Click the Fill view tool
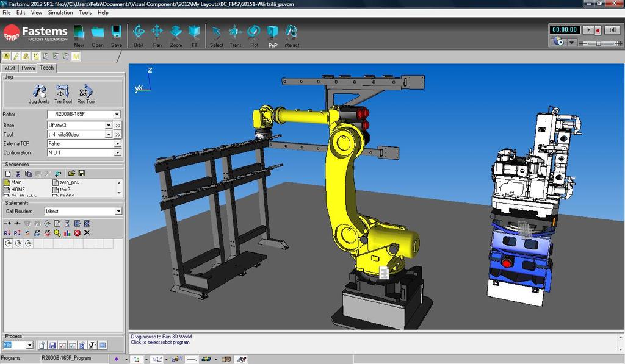 tap(194, 35)
